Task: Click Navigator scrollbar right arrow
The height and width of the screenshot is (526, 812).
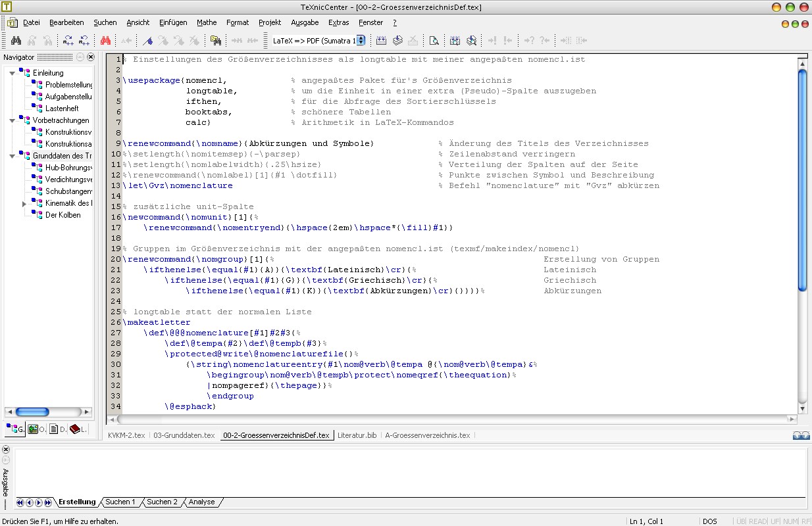Action: click(88, 412)
